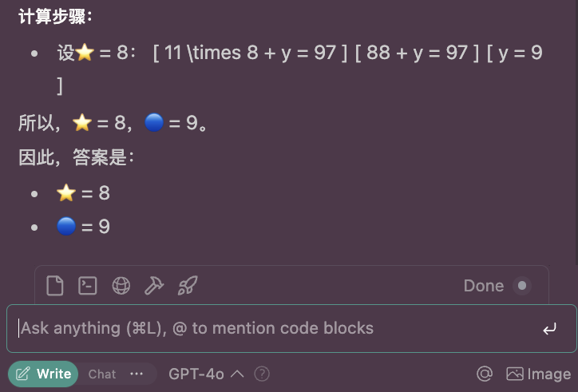Click the Image attach button
Viewport: 578px width, 392px height.
pos(539,374)
